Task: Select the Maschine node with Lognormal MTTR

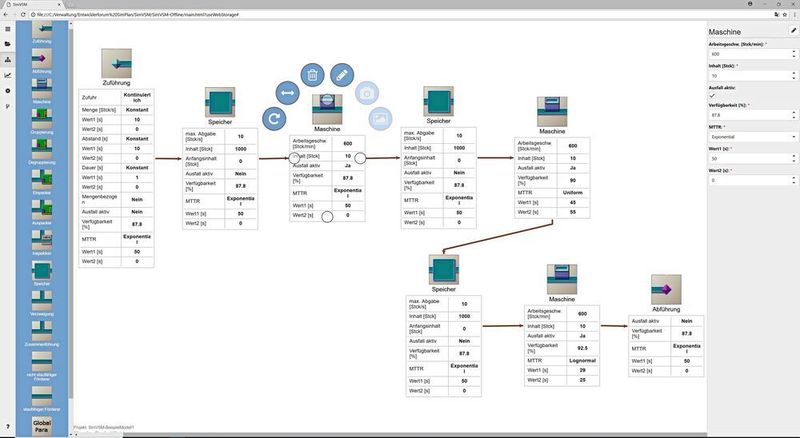Action: point(562,279)
